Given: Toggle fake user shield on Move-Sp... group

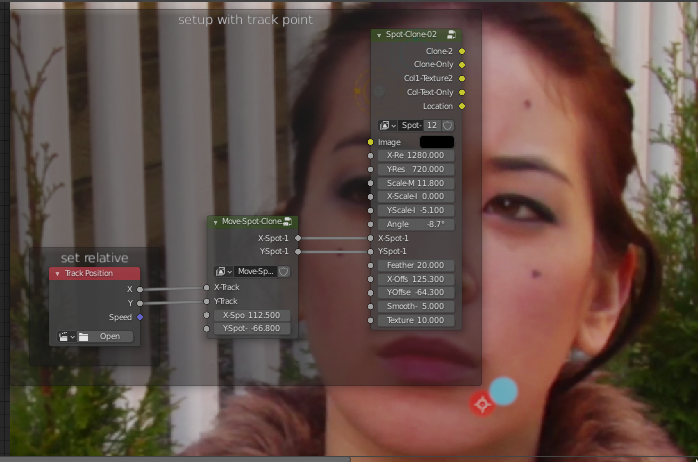Looking at the screenshot, I should tap(284, 272).
